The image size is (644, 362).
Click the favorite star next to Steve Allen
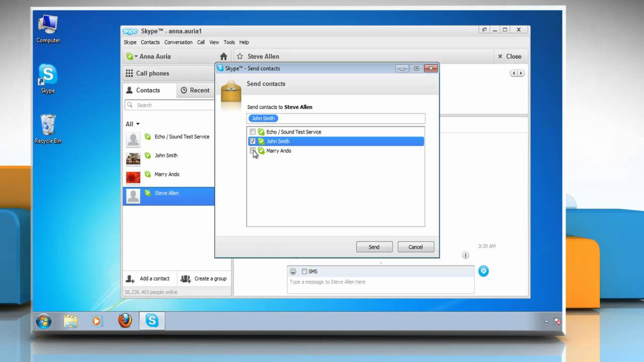click(240, 56)
